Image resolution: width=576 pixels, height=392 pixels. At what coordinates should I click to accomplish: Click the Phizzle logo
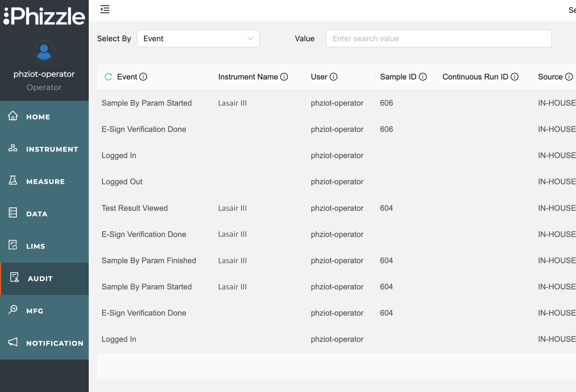point(44,16)
